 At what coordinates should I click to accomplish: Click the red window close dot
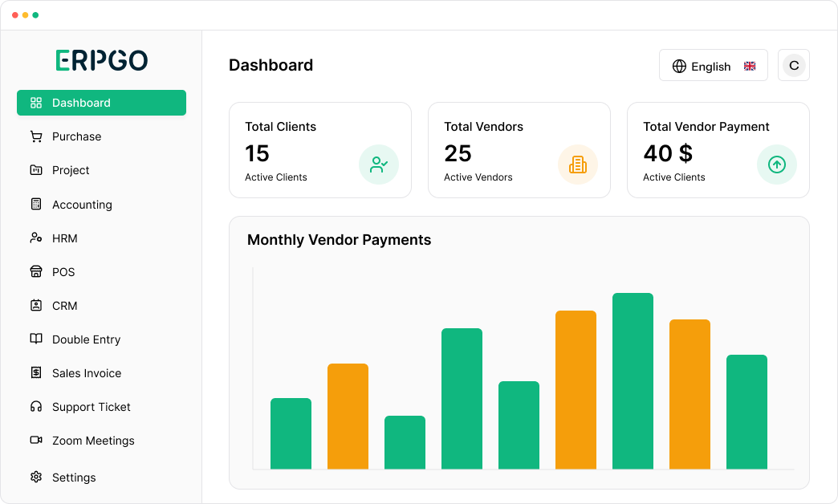[15, 15]
